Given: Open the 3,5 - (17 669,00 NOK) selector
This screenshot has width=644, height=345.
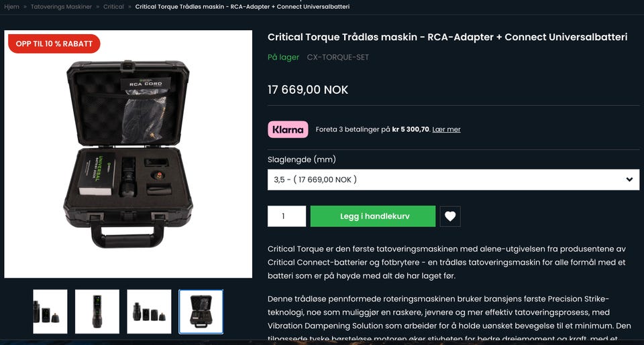Looking at the screenshot, I should [453, 180].
